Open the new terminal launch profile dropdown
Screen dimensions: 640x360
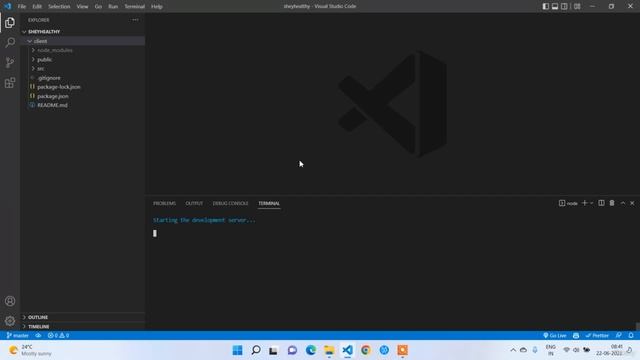[x=591, y=203]
